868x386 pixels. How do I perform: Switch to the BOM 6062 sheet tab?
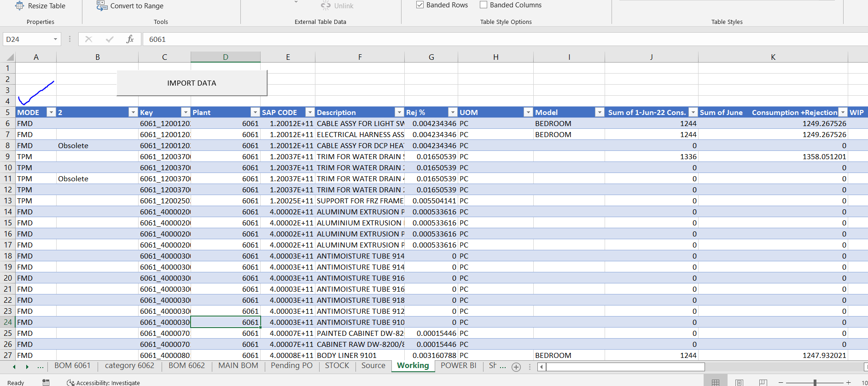[x=186, y=366]
